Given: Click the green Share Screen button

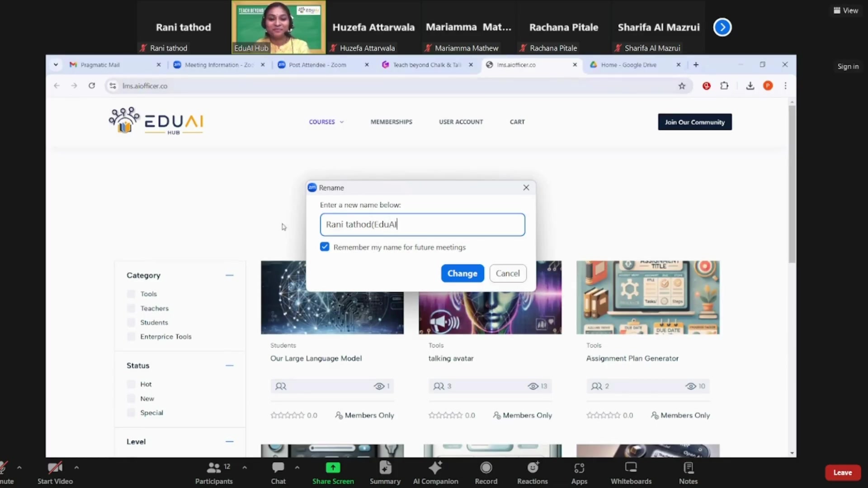Looking at the screenshot, I should (333, 473).
